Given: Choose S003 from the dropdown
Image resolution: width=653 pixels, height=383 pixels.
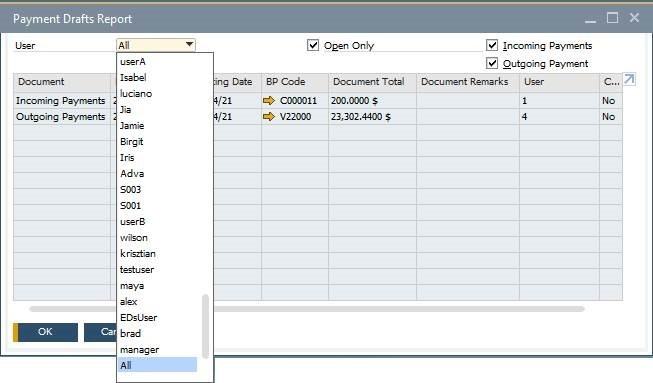Looking at the screenshot, I should (x=157, y=190).
